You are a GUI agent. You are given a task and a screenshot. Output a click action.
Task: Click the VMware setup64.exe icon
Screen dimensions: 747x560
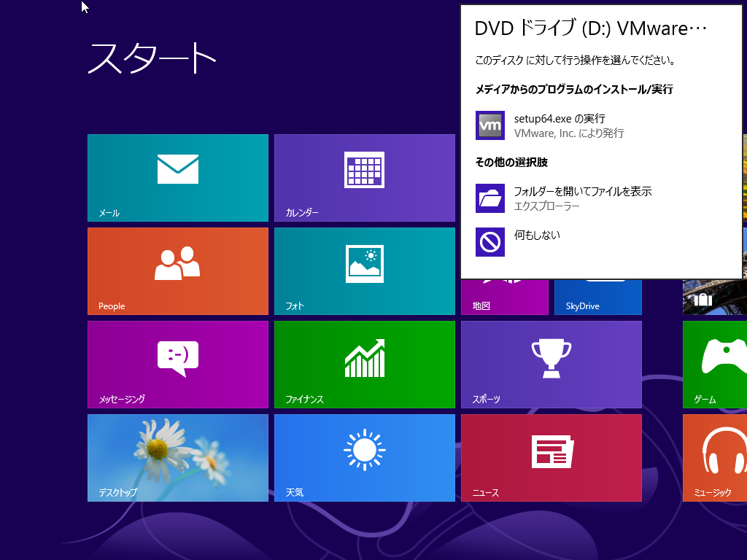[x=489, y=125]
